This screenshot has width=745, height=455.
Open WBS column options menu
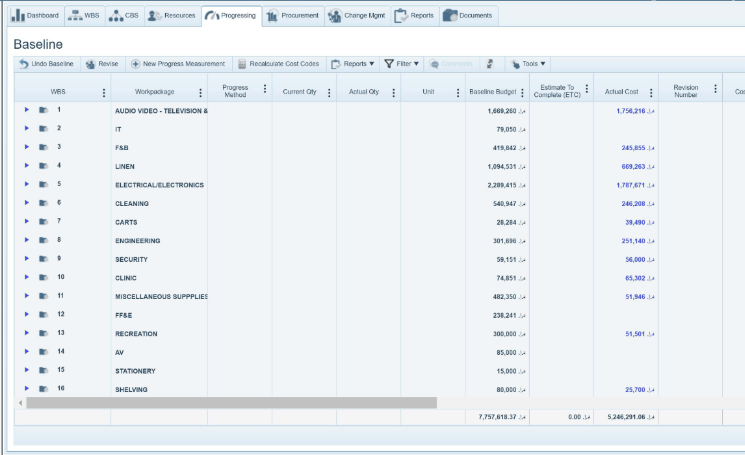point(104,92)
